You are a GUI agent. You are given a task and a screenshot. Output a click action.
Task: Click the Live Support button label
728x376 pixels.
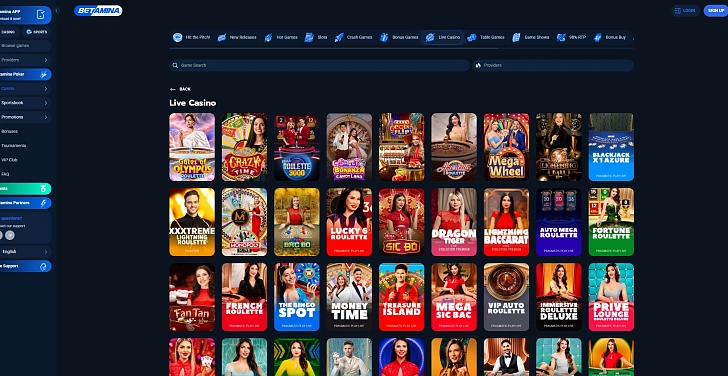point(10,266)
